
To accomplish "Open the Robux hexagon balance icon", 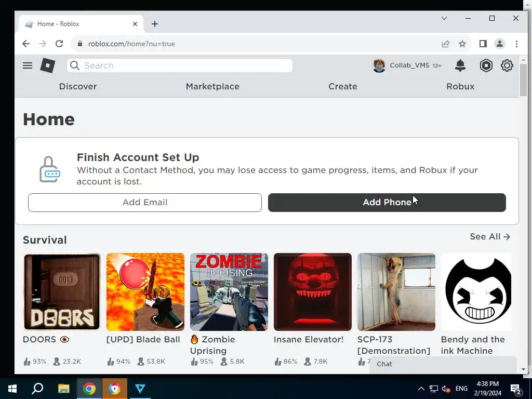I will coord(486,65).
